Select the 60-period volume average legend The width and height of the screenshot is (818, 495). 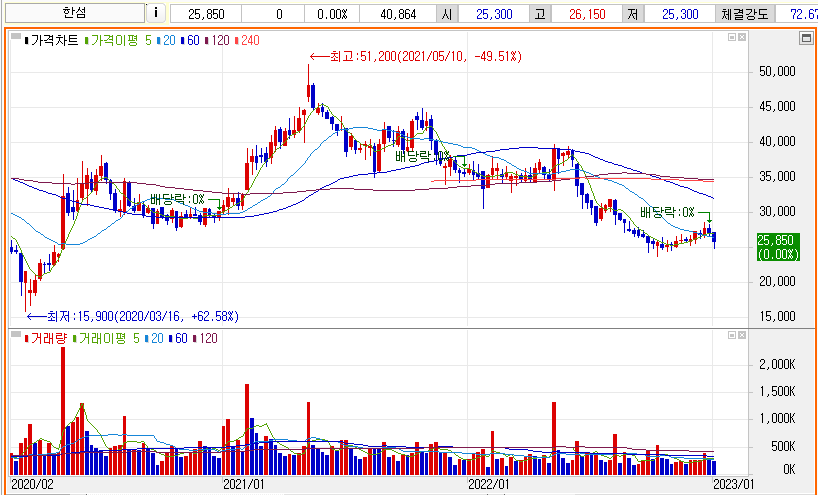coord(178,339)
